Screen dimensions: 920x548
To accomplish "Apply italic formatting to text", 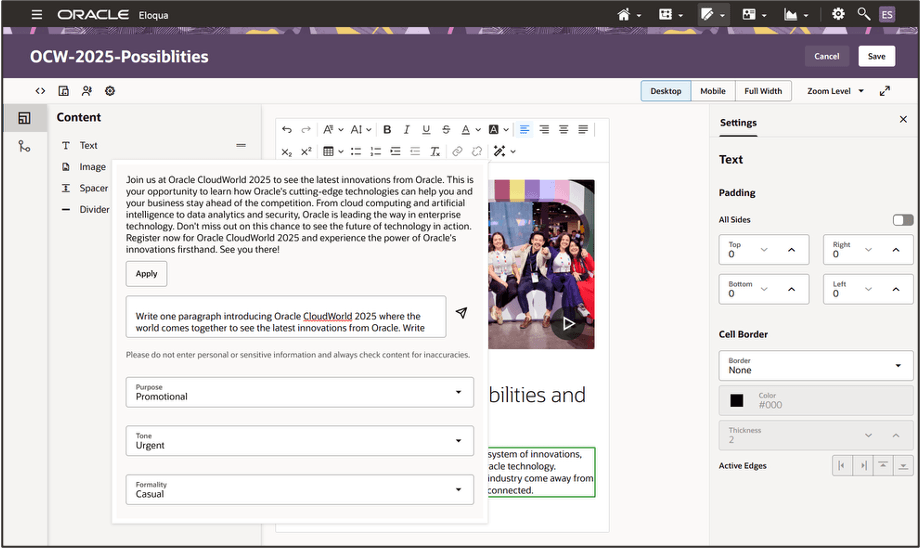I will tap(406, 129).
